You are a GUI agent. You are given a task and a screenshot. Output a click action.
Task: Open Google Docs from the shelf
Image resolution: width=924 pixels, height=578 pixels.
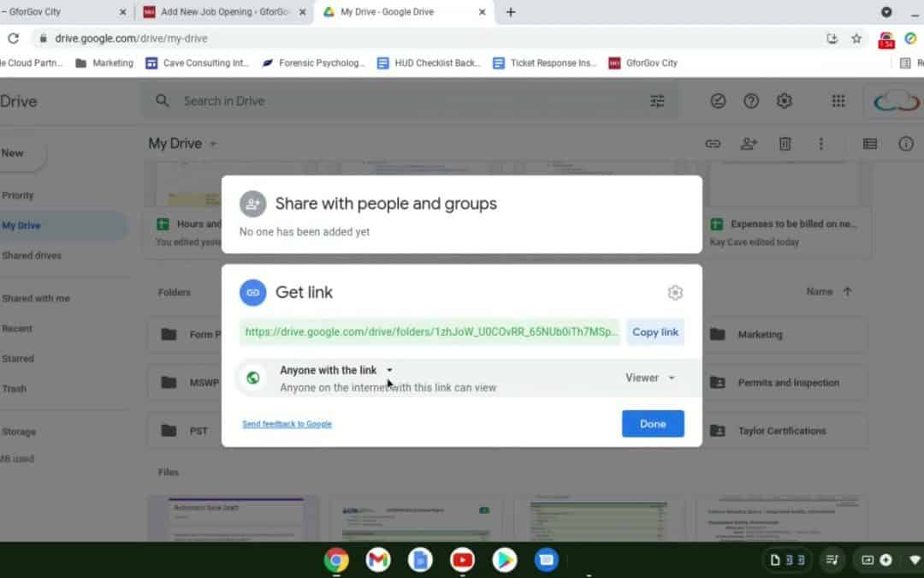[420, 560]
